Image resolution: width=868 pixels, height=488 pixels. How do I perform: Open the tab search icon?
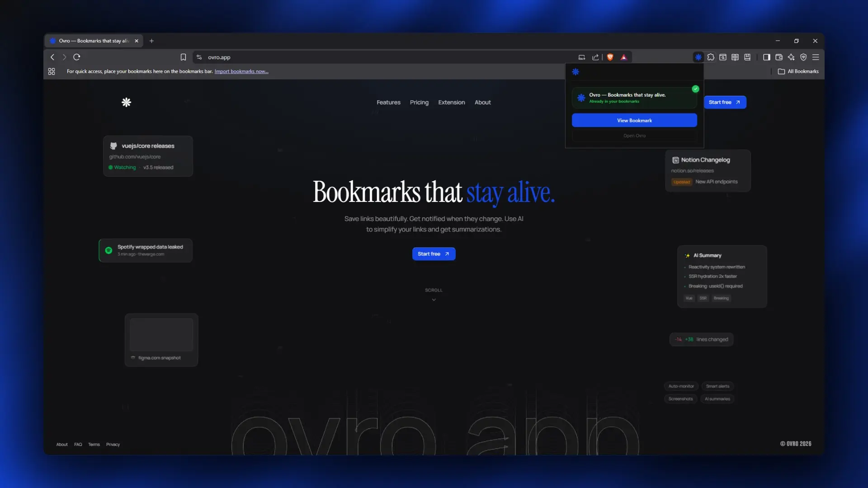point(723,57)
